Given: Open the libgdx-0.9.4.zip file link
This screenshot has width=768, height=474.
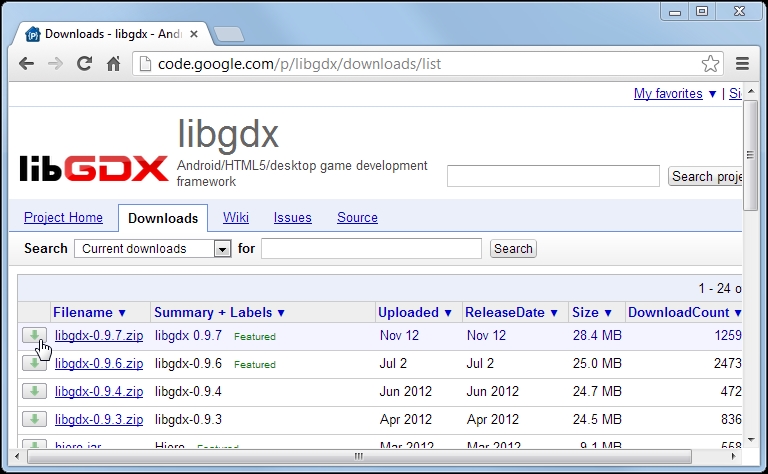Looking at the screenshot, I should [x=99, y=391].
